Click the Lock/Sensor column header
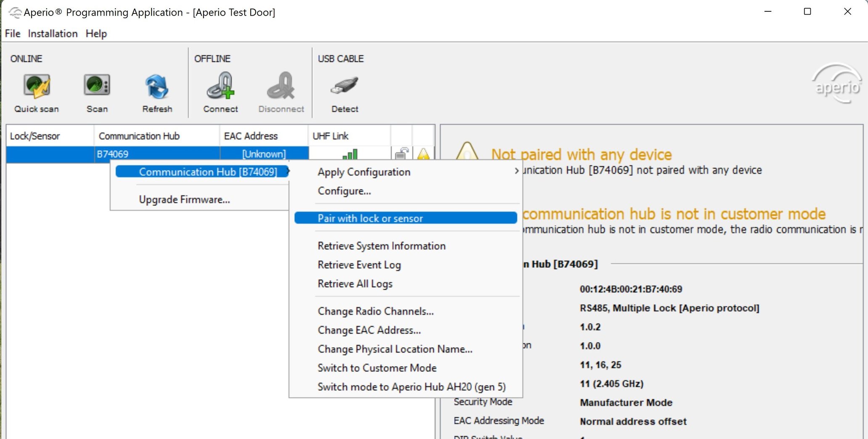868x439 pixels. click(x=35, y=136)
